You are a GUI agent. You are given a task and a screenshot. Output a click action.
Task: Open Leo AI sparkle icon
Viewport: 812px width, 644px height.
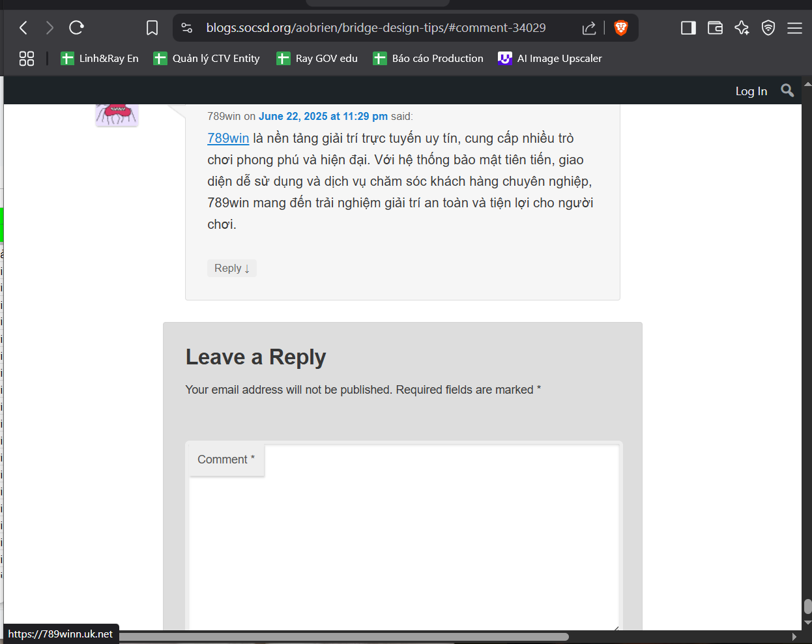(x=742, y=27)
